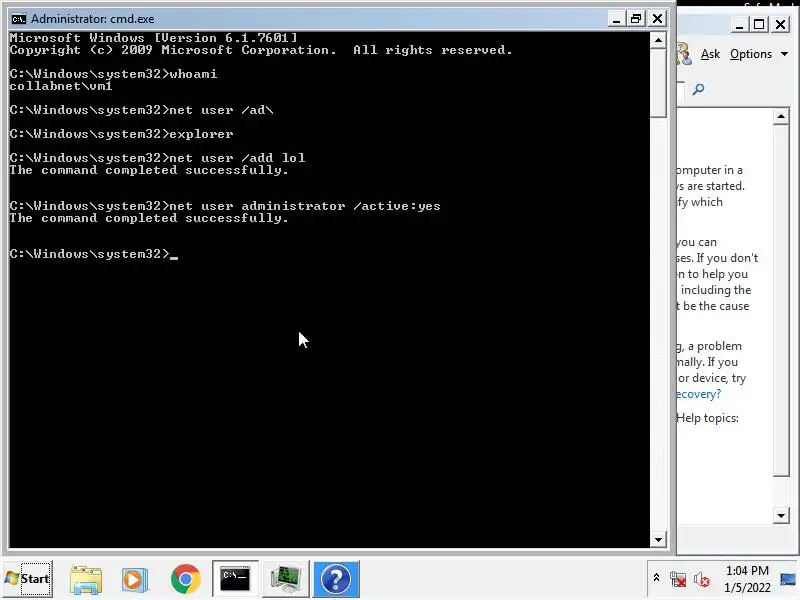Image resolution: width=800 pixels, height=600 pixels.
Task: Open the cmd.exe window system menu icon
Action: tap(19, 19)
